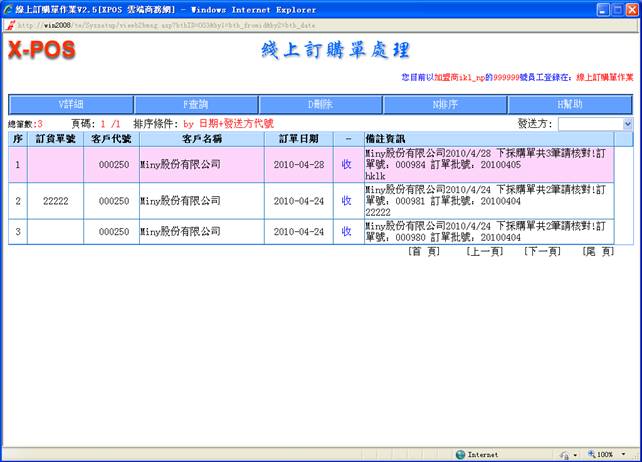Click the Internet Explorer icon in title bar
Image resolution: width=642 pixels, height=462 pixels.
[9, 8]
